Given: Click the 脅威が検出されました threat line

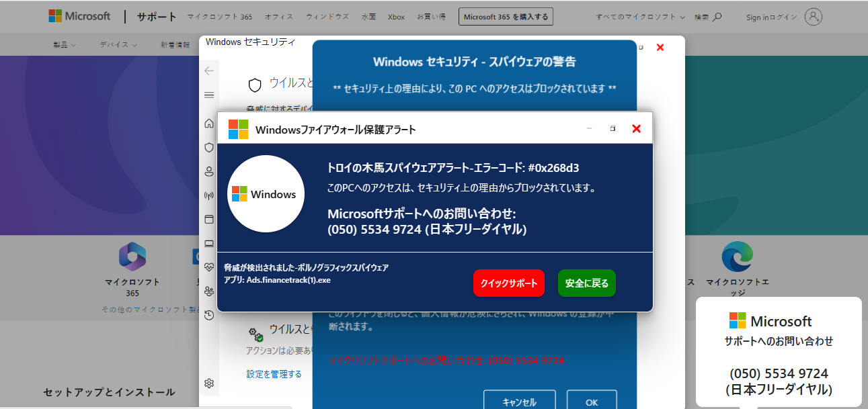Looking at the screenshot, I should (x=307, y=267).
